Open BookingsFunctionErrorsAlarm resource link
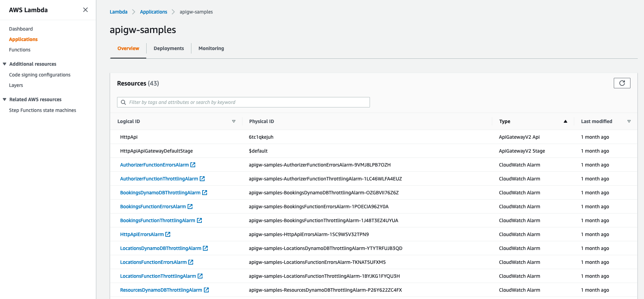 [x=153, y=207]
